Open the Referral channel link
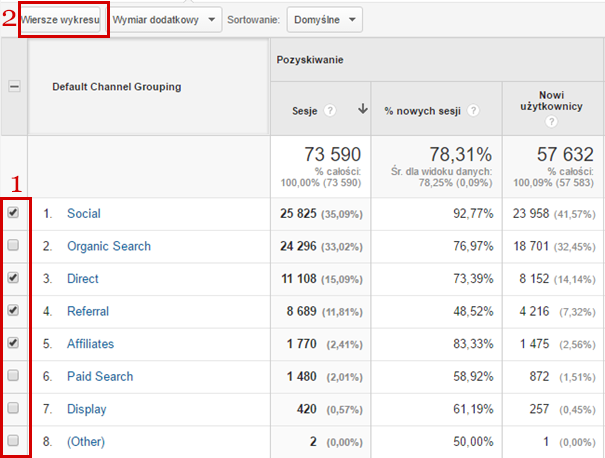The image size is (605, 458). tap(88, 311)
